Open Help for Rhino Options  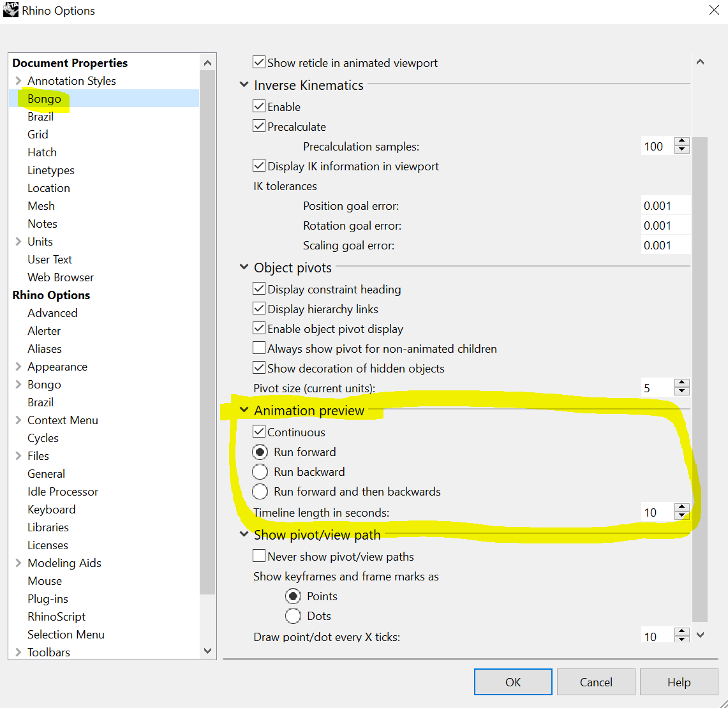[679, 682]
